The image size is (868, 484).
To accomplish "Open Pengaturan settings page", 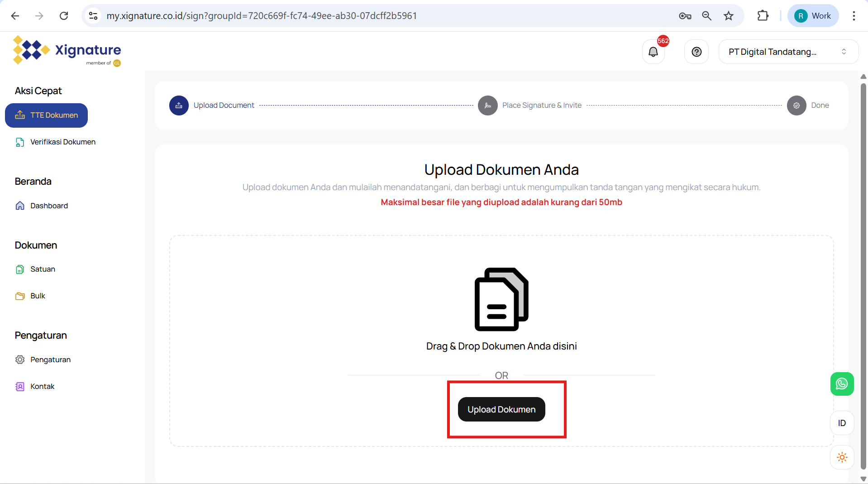I will [50, 360].
